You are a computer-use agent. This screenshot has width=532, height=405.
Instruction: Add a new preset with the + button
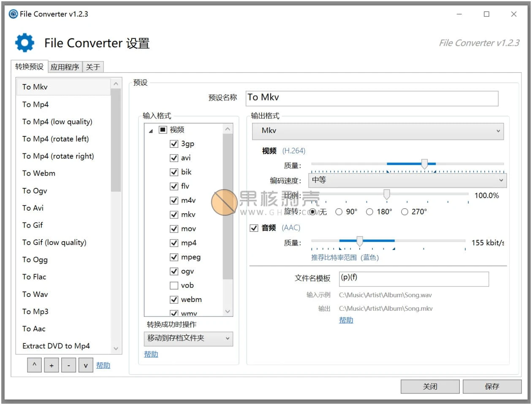52,365
